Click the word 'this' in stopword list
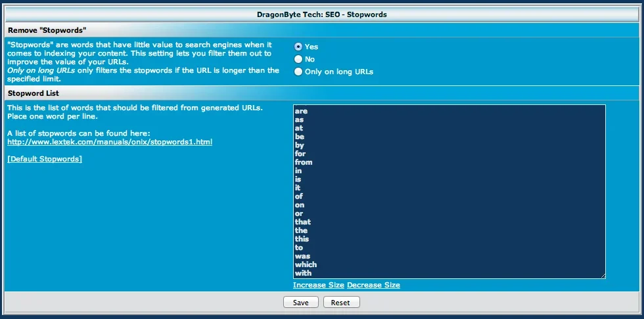The image size is (644, 319). (302, 239)
